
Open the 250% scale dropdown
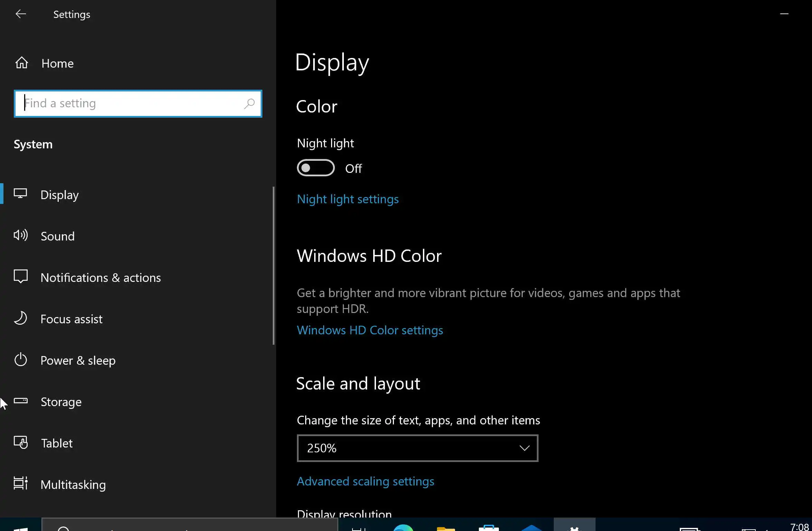coord(417,448)
